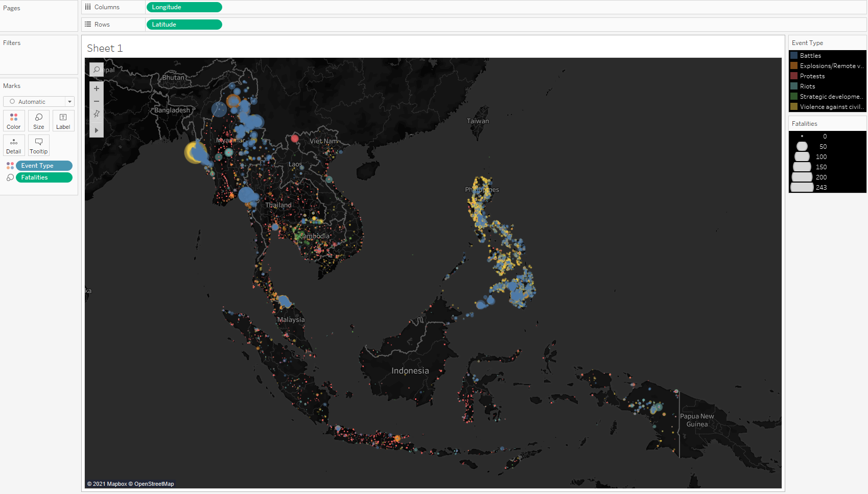This screenshot has width=868, height=494.
Task: Highlight Protests in the Event Type legend
Action: [x=812, y=76]
